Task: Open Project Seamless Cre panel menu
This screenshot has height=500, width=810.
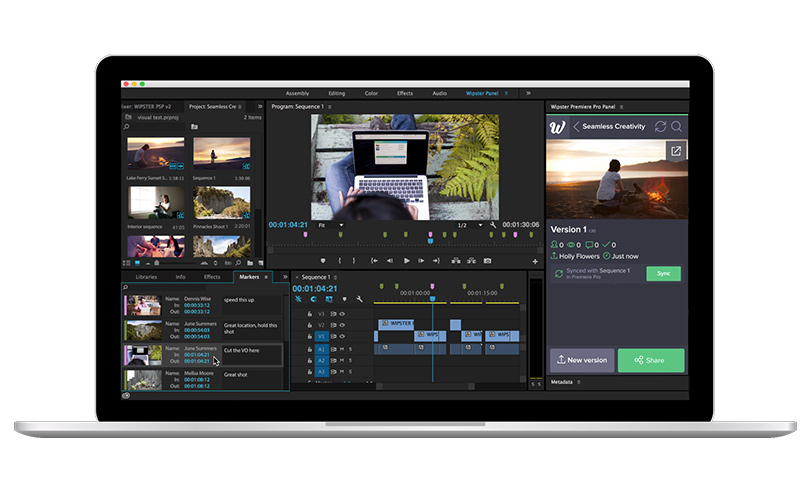Action: (x=240, y=107)
